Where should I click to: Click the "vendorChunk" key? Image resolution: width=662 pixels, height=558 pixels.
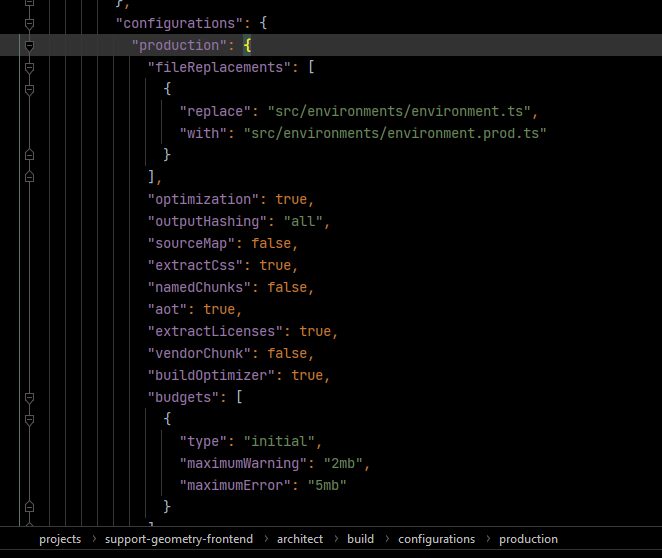coord(199,353)
